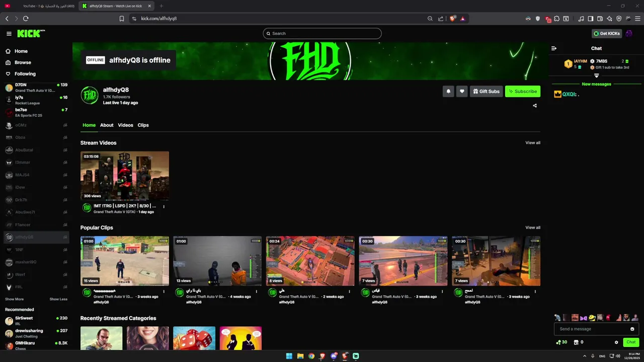The image size is (644, 362).
Task: Open options menu for 8 views clip
Action: [x=349, y=292]
